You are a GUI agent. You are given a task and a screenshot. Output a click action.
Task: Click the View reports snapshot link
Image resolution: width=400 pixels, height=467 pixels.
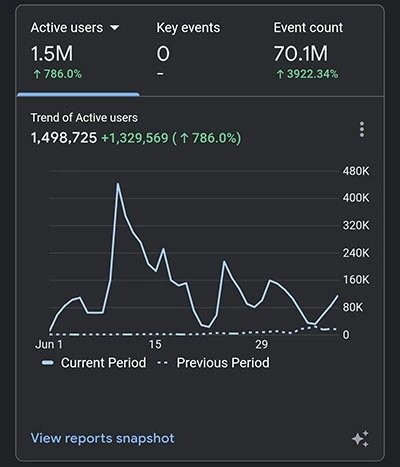click(102, 438)
